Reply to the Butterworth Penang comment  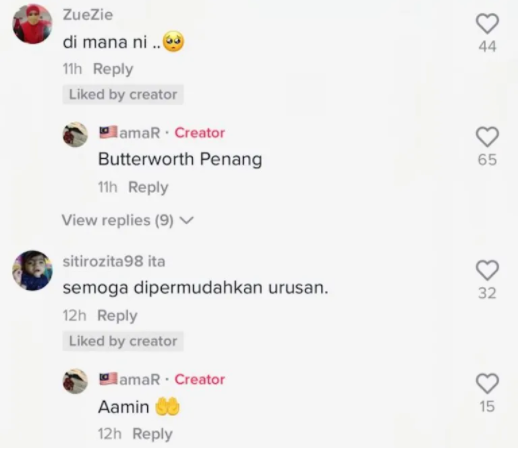[x=148, y=187]
